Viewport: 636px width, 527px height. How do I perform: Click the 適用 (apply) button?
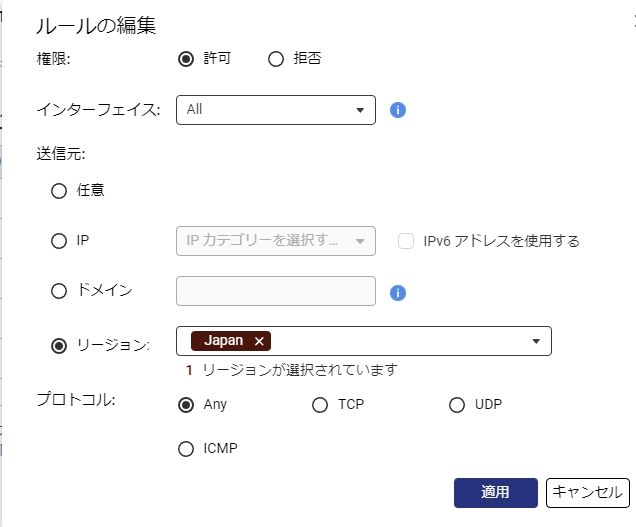(x=495, y=492)
